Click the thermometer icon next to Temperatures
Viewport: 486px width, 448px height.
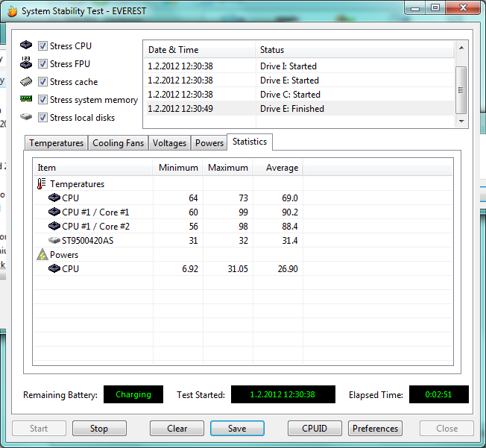(42, 183)
